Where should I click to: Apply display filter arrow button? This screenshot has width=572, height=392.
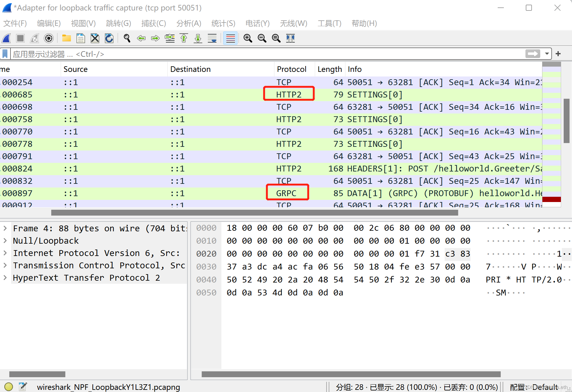click(x=533, y=54)
